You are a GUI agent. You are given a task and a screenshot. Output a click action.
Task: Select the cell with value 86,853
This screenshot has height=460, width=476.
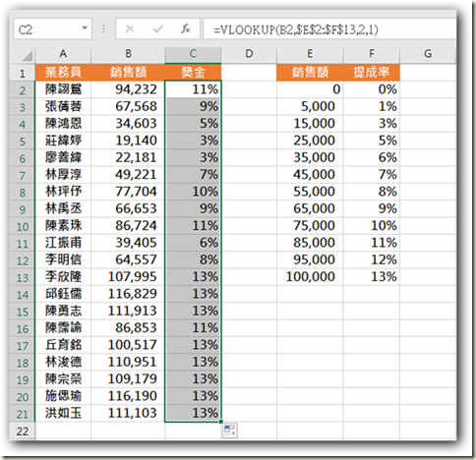coord(128,328)
